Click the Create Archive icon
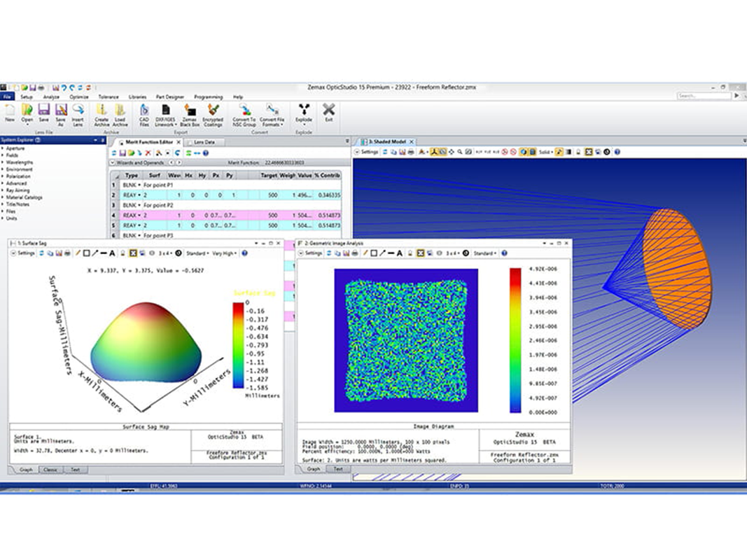The image size is (747, 560). [102, 115]
